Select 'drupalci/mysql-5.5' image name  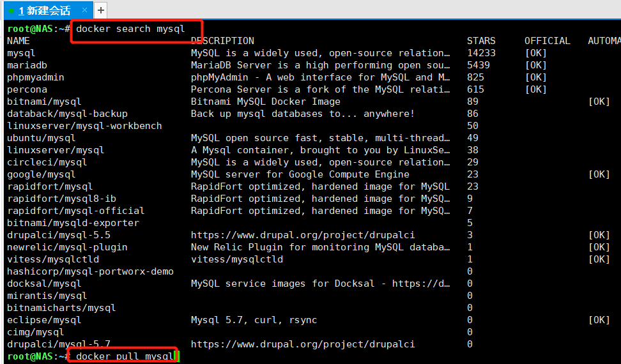pos(59,235)
